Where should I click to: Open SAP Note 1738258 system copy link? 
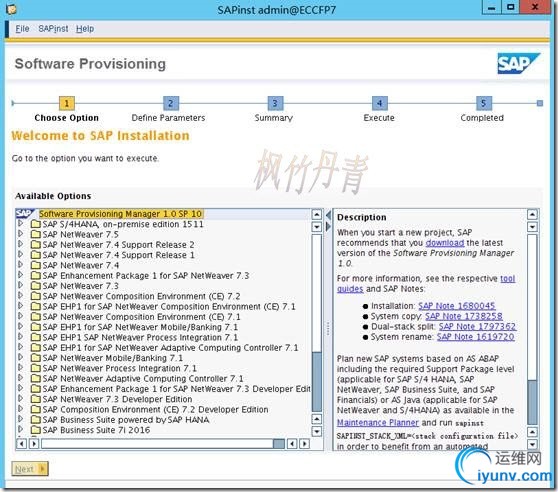464,316
